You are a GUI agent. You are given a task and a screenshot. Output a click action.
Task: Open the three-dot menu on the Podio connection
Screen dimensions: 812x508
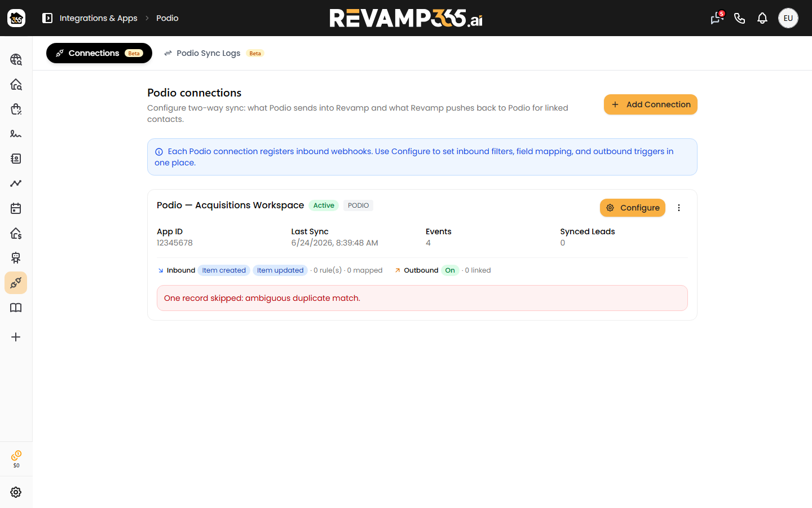tap(679, 208)
